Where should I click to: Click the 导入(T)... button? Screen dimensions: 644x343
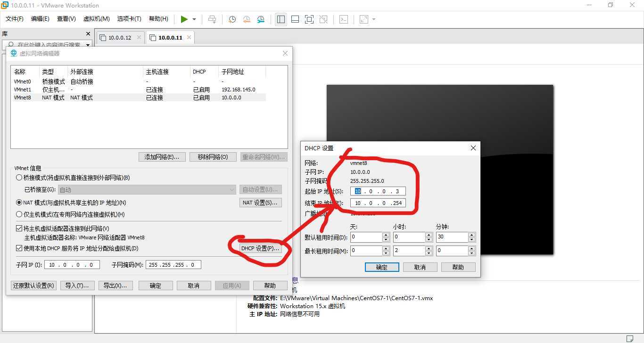(77, 286)
